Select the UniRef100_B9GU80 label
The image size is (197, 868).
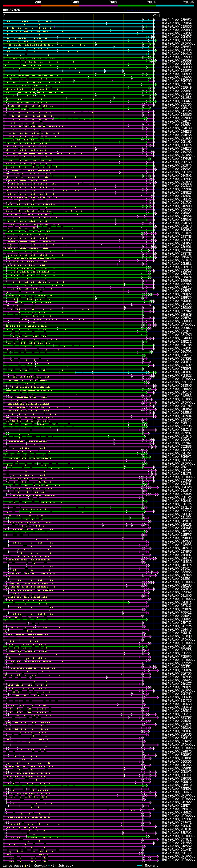pyautogui.click(x=177, y=230)
